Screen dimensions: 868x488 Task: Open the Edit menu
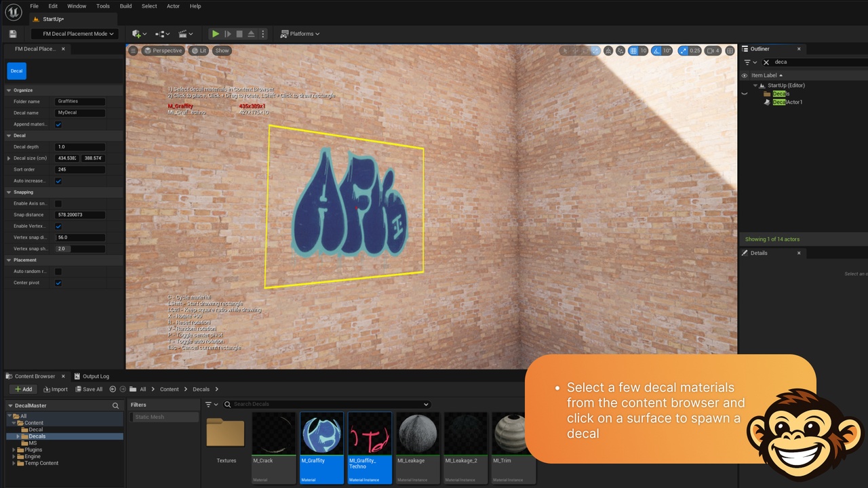coord(53,6)
